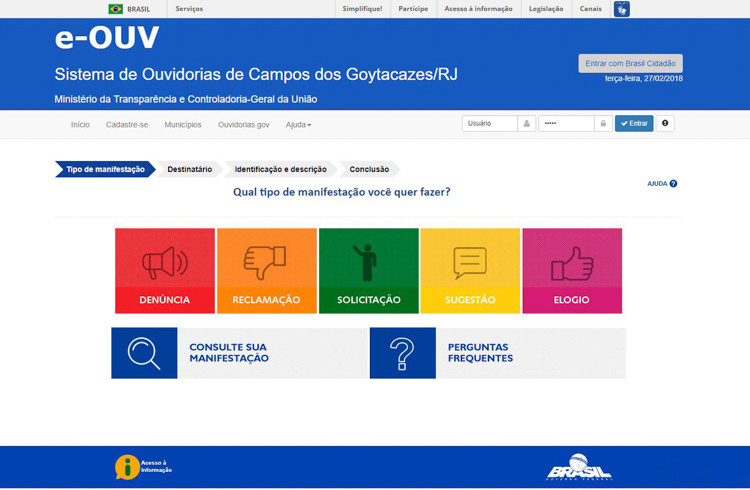750x490 pixels.
Task: Open the Canais link
Action: [x=591, y=9]
